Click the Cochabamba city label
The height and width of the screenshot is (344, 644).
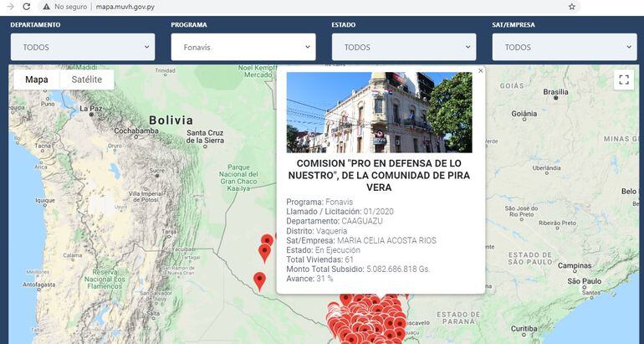coord(136,131)
